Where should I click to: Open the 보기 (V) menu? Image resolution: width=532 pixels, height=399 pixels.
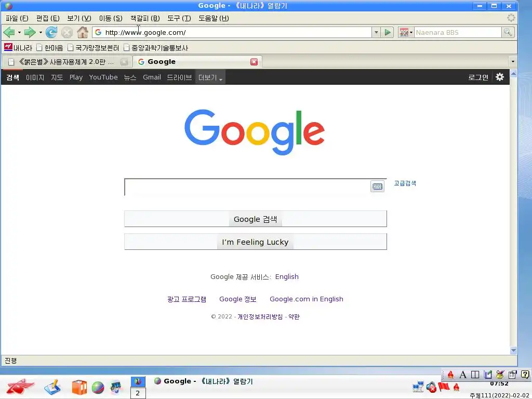(79, 18)
